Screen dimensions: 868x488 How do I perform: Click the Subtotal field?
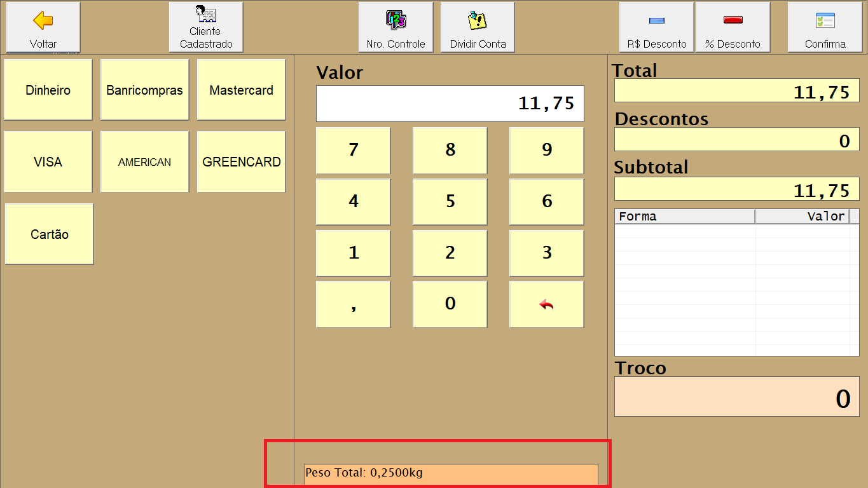(x=737, y=189)
